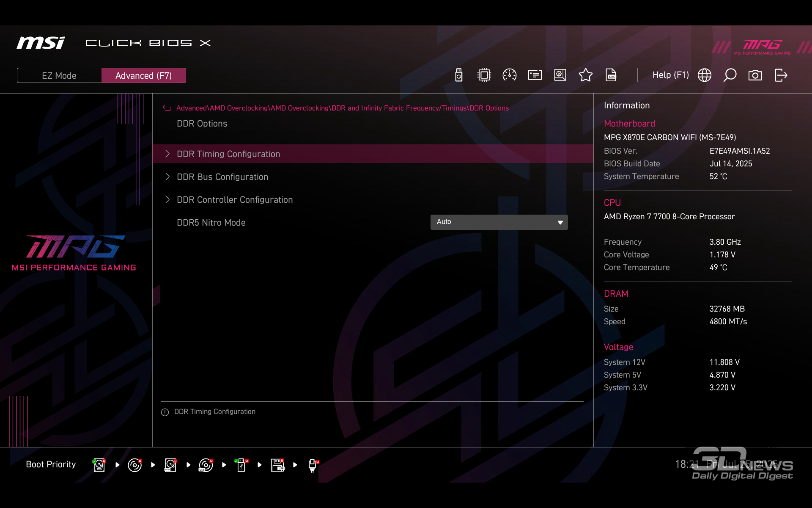The image size is (812, 508).
Task: Open the search magnifier icon
Action: (x=730, y=75)
